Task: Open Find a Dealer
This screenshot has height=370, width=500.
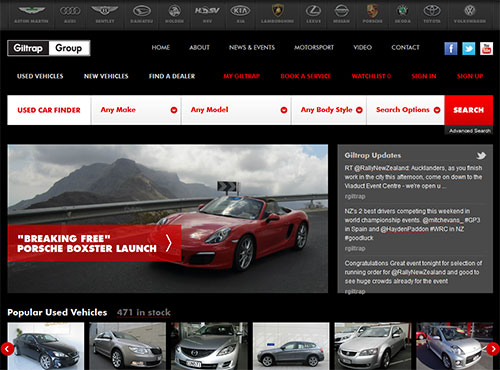Action: click(x=172, y=76)
